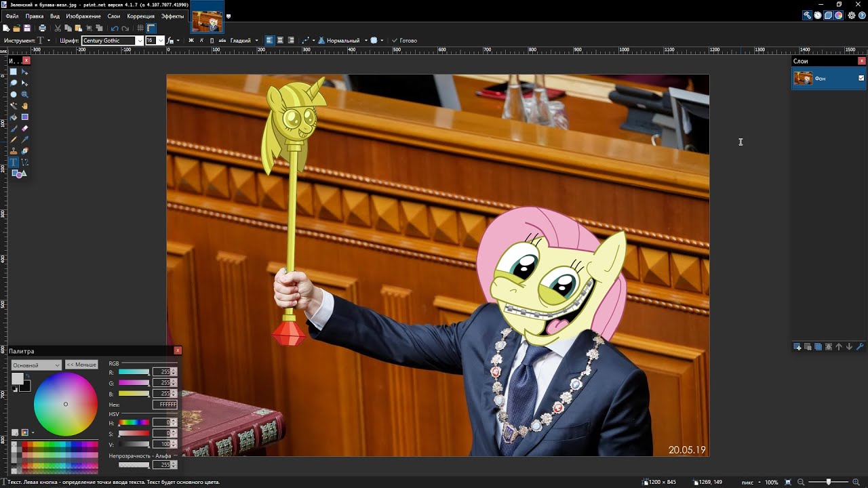The image size is (868, 488).
Task: Select the Text tool
Action: click(x=14, y=163)
